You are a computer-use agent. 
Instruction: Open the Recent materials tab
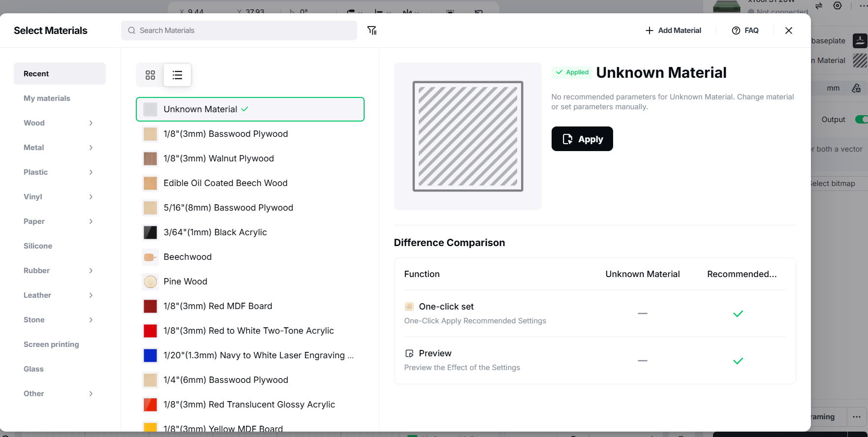coord(60,74)
